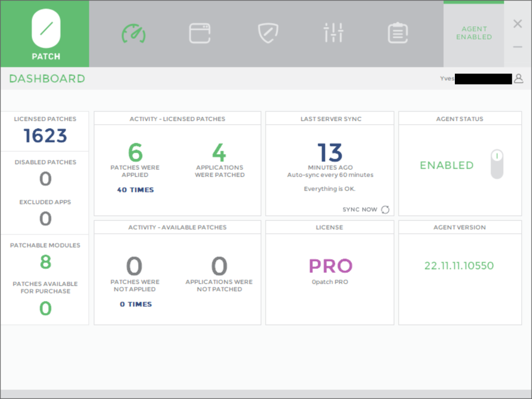Open the Log clipboard icon tab
The height and width of the screenshot is (399, 532).
tap(397, 33)
